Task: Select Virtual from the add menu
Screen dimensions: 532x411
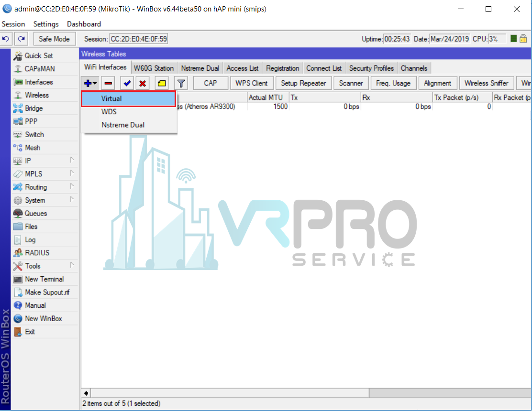Action: click(x=129, y=98)
